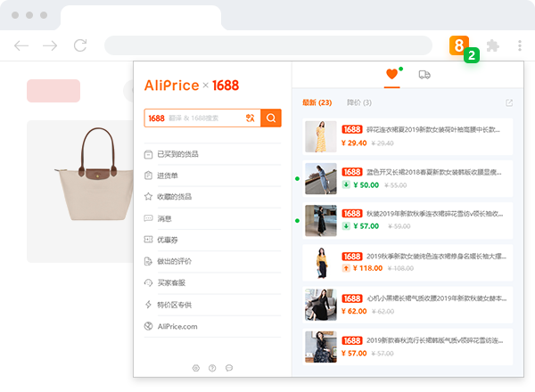Click the translate icon in search box

pos(250,118)
